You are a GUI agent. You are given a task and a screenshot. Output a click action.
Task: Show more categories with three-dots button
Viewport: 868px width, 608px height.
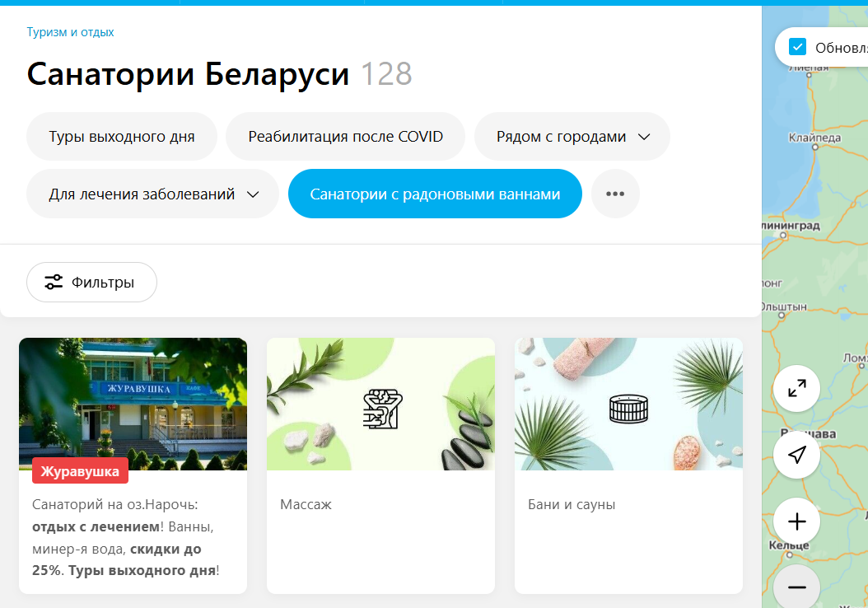pos(615,194)
